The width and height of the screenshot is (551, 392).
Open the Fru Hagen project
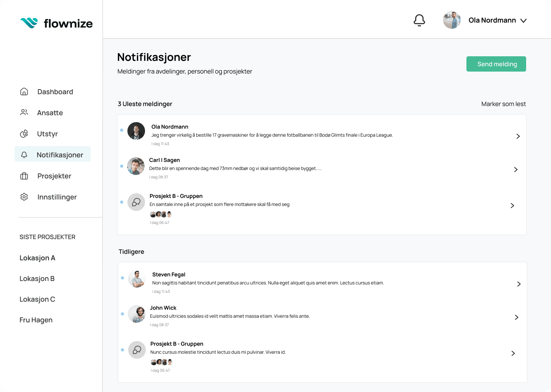(x=36, y=320)
